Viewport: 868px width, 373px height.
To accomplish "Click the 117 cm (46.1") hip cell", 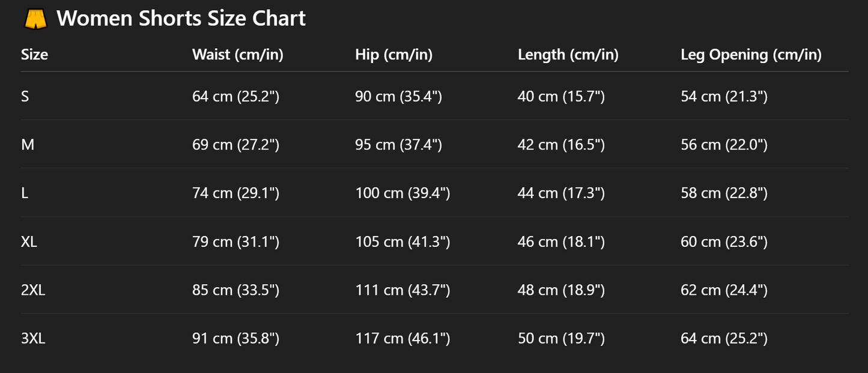I will pyautogui.click(x=402, y=338).
